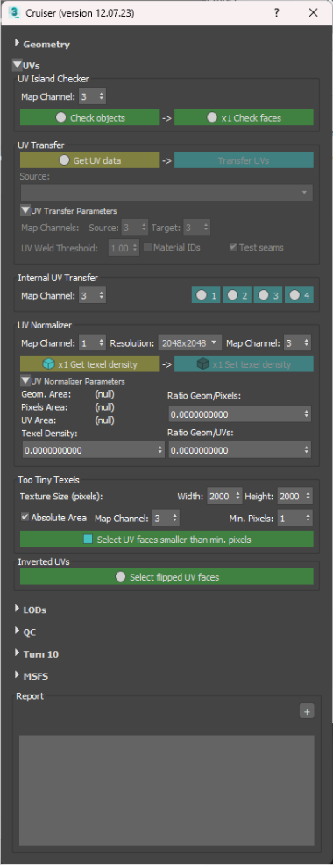Close the Cruiser window
The height and width of the screenshot is (868, 333).
coord(313,12)
